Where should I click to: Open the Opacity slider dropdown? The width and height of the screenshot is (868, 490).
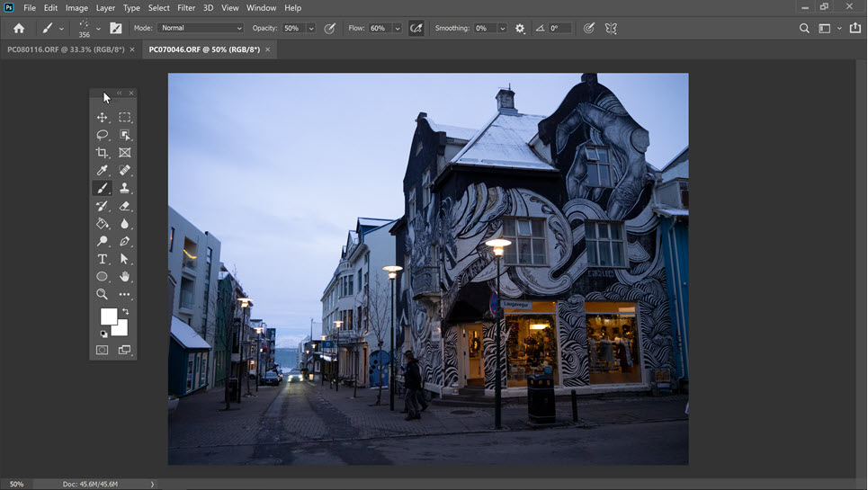(311, 28)
